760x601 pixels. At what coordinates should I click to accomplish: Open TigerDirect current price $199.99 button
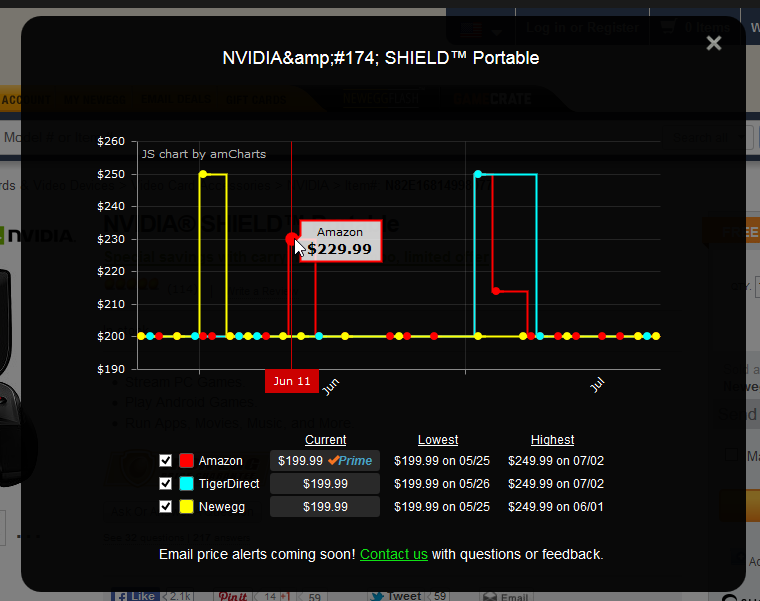pyautogui.click(x=325, y=484)
